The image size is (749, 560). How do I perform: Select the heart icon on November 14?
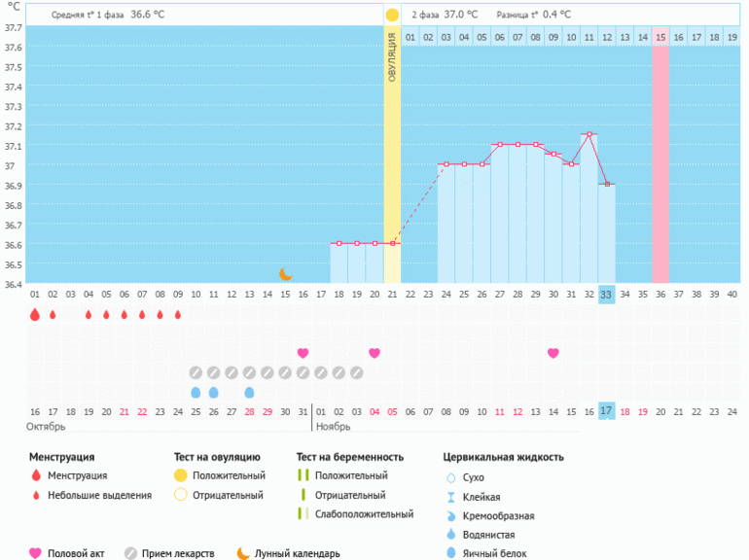553,353
